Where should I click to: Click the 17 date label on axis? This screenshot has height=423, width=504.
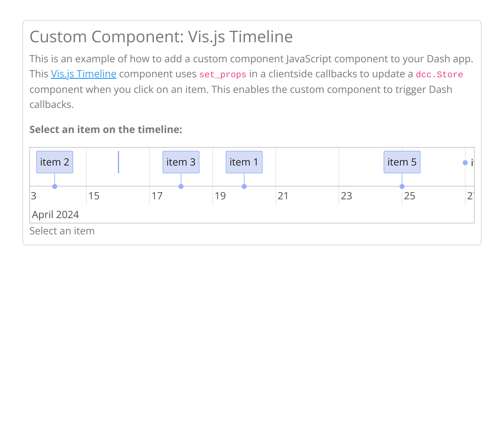click(157, 196)
